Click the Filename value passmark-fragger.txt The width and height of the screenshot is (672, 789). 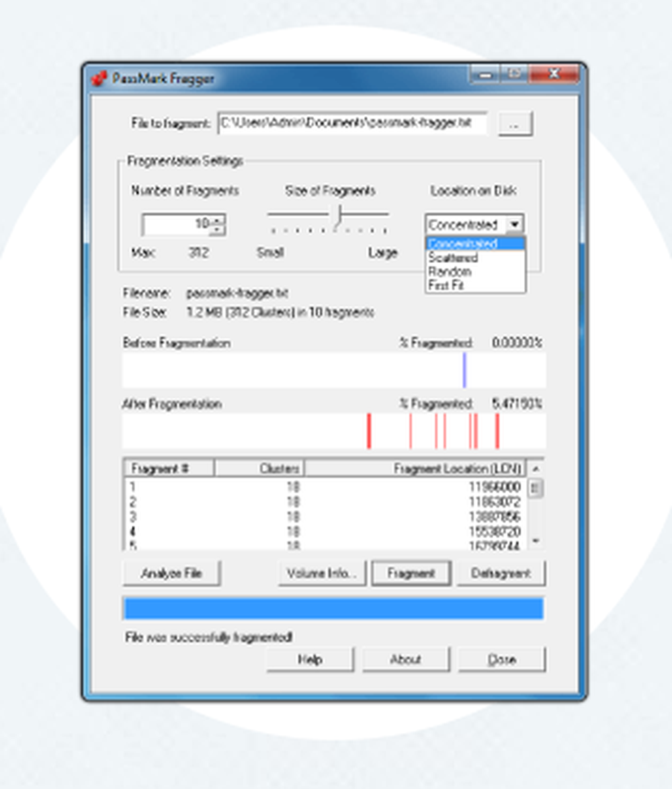237,293
